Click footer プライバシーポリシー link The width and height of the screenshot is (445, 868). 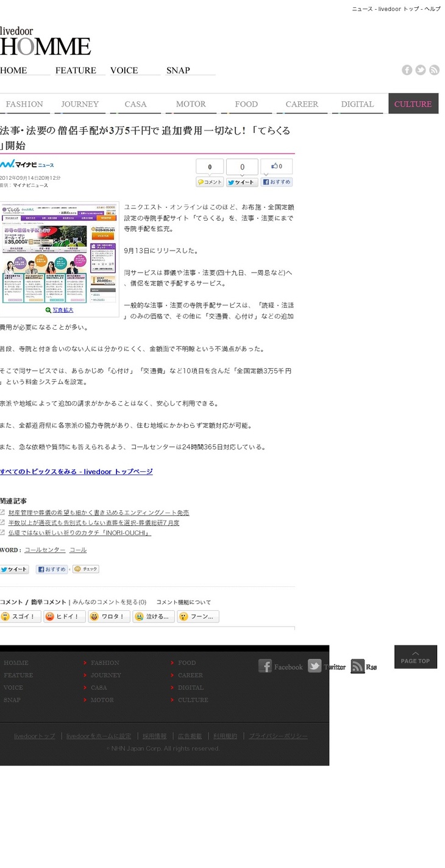pyautogui.click(x=278, y=736)
